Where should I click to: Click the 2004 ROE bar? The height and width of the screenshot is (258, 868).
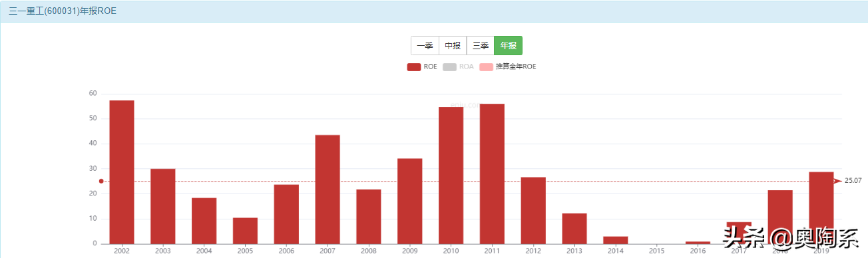tap(204, 221)
